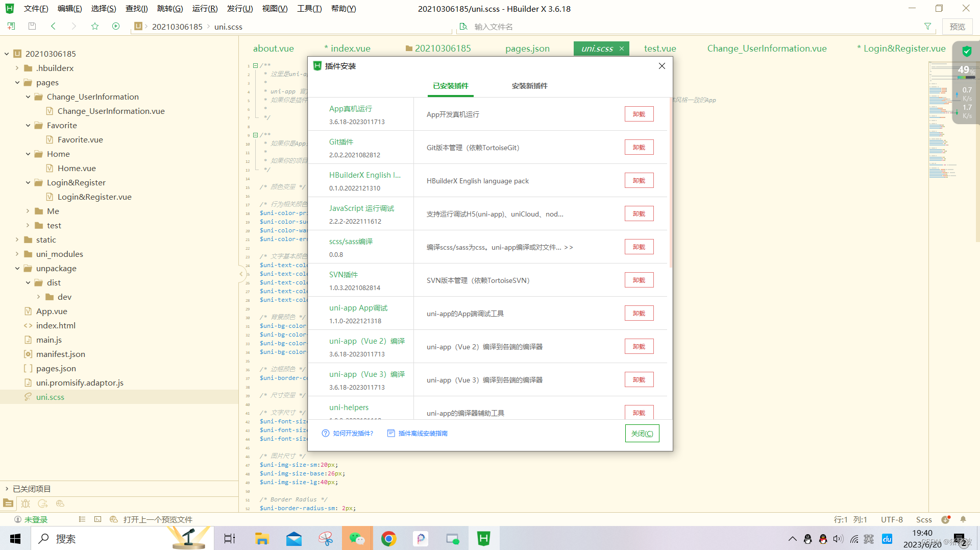Viewport: 980px width, 550px height.
Task: Click the 未登录 login status
Action: click(x=36, y=519)
